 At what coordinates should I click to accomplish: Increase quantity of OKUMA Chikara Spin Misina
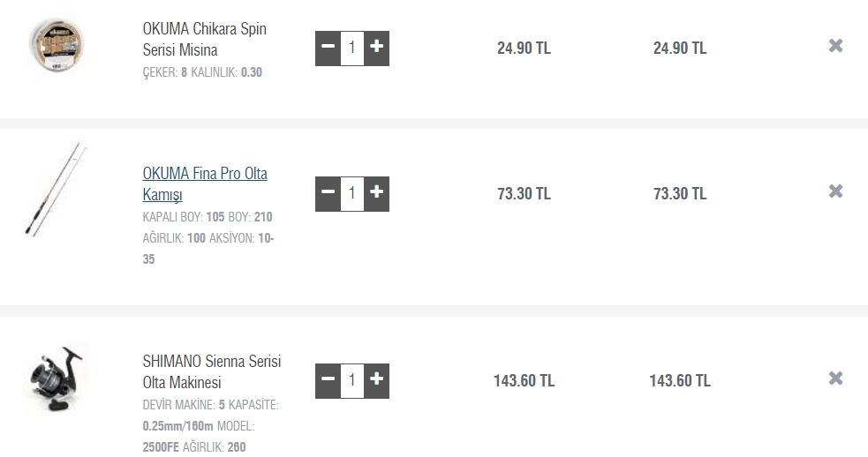(377, 48)
